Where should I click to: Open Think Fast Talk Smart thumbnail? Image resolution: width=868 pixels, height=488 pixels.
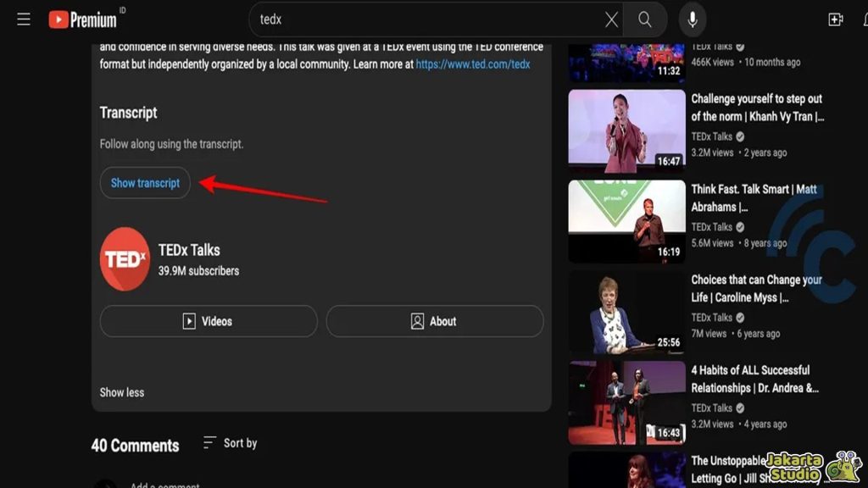click(626, 221)
